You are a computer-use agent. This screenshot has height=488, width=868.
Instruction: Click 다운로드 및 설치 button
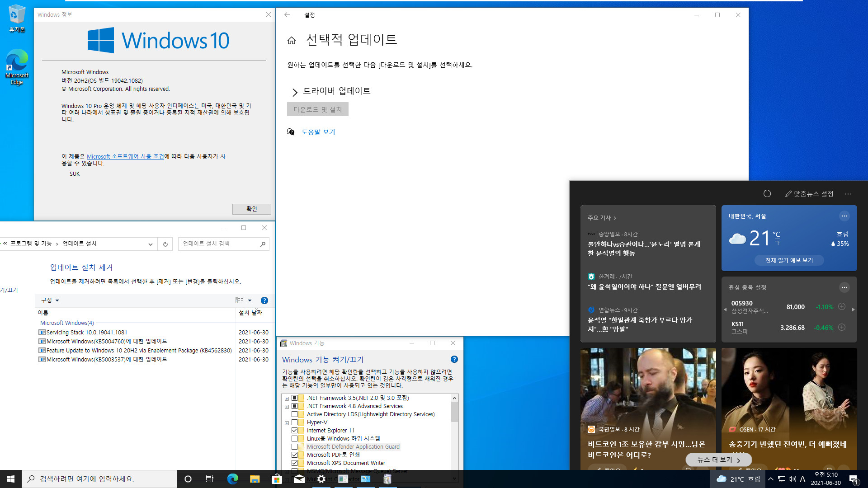(x=318, y=109)
